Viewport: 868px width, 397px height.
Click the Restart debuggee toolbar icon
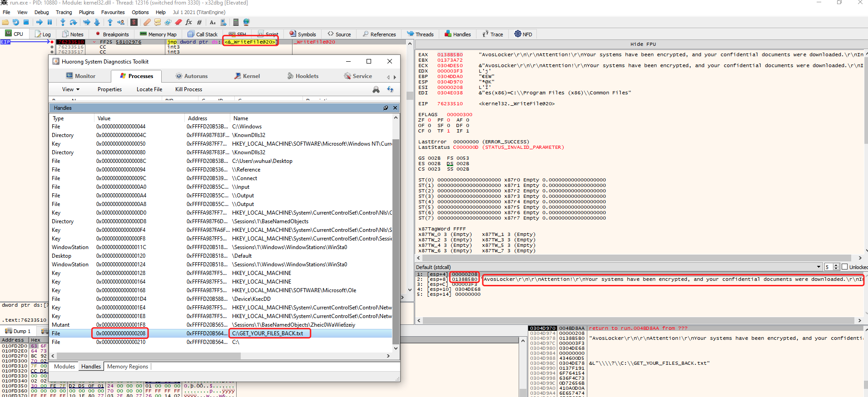15,22
